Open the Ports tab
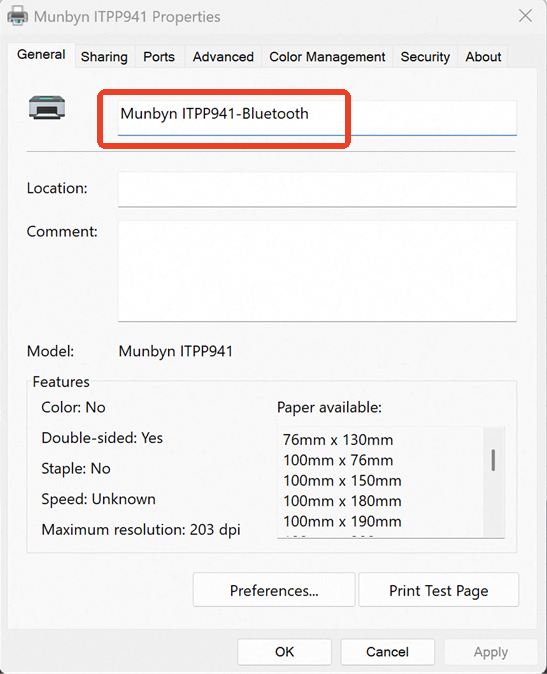Viewport: 547px width, 674px height. [159, 57]
